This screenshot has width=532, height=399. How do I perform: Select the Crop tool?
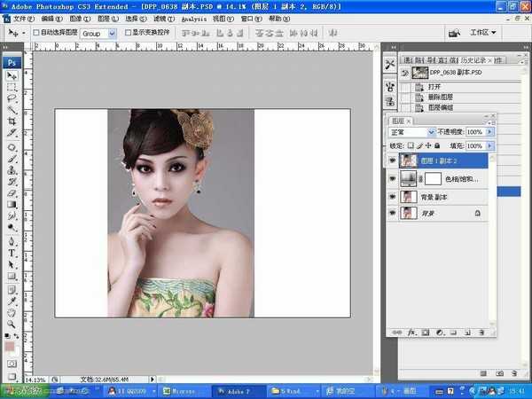12,121
